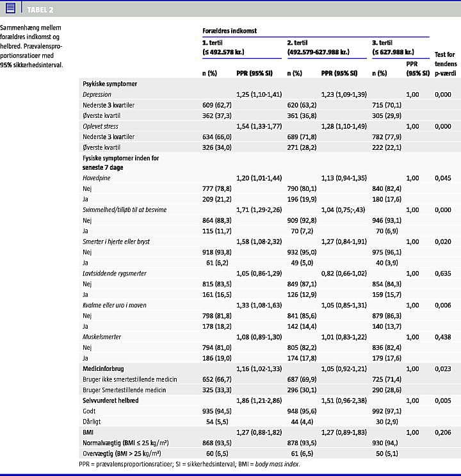Click the Lavtsiddende rygsmerter row label
The image size is (461, 476).
pos(115,274)
